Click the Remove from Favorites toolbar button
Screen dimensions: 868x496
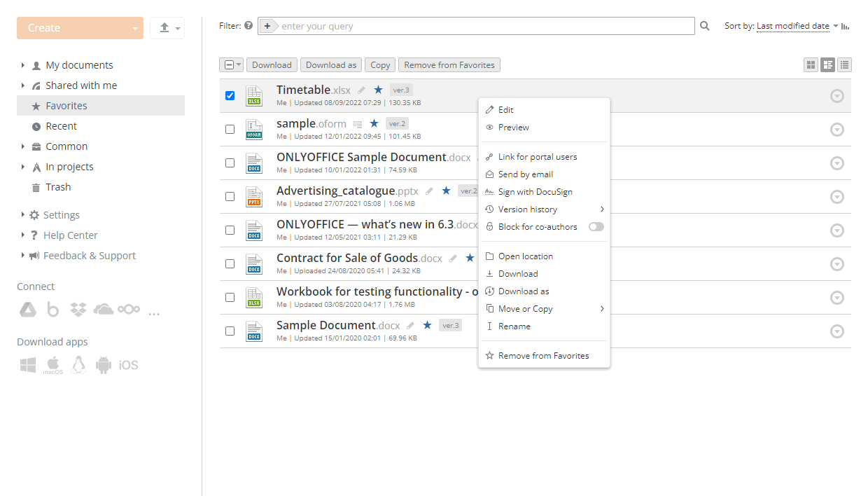pyautogui.click(x=449, y=65)
